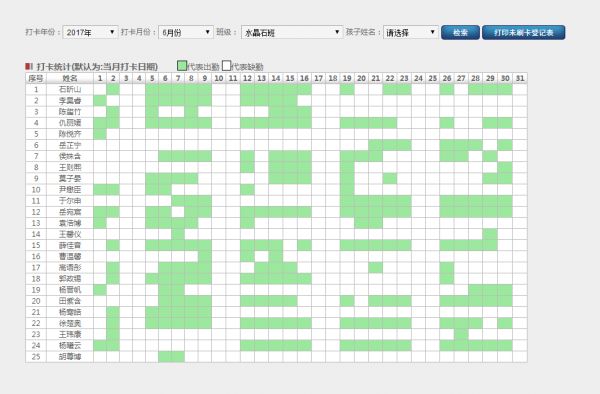600x394 pixels.
Task: Click the day 6 cell in row 25
Action: pyautogui.click(x=165, y=357)
